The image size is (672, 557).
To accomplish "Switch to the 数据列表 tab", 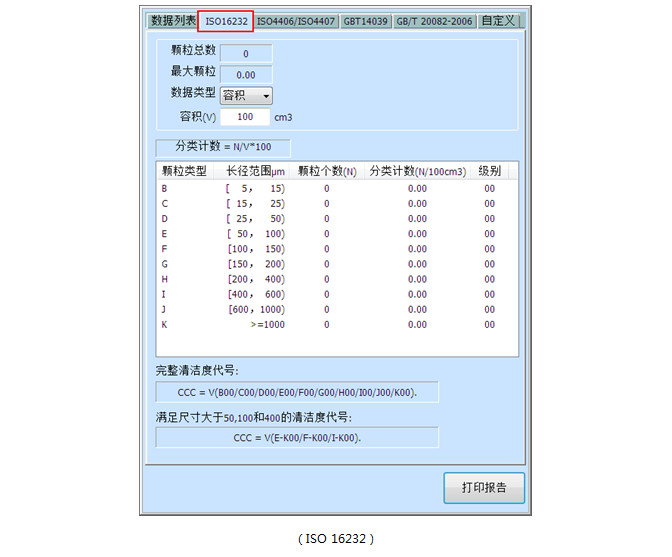I will pyautogui.click(x=172, y=21).
